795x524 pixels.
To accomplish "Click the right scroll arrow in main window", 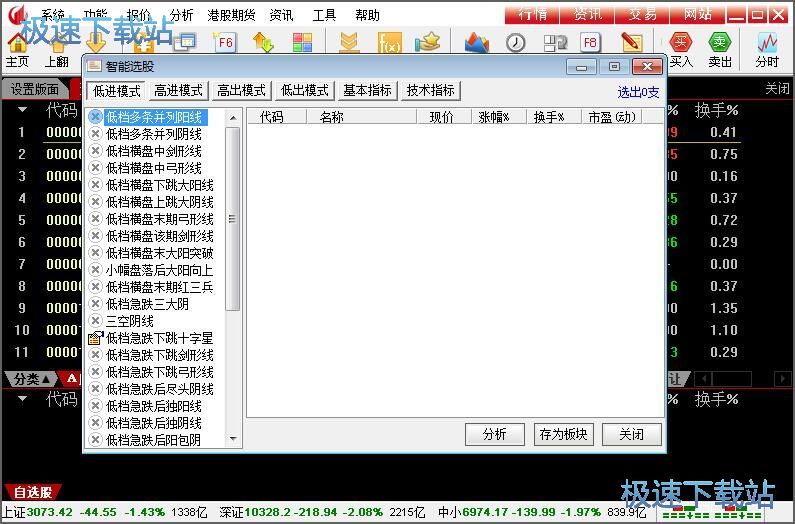I will (783, 378).
